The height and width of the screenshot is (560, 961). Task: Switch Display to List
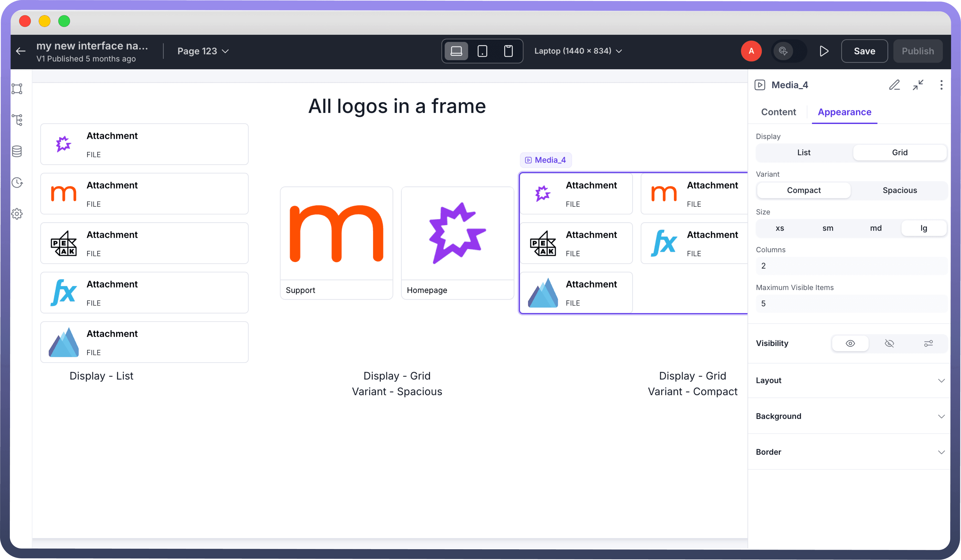(804, 153)
